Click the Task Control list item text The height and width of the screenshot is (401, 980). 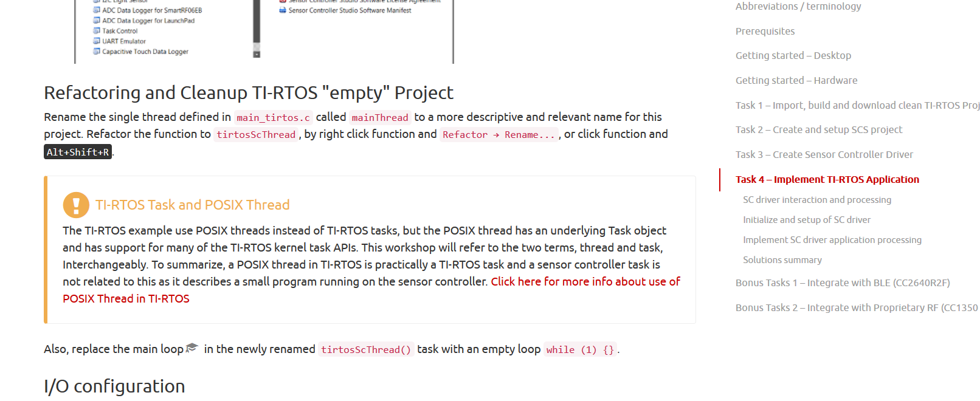point(120,31)
